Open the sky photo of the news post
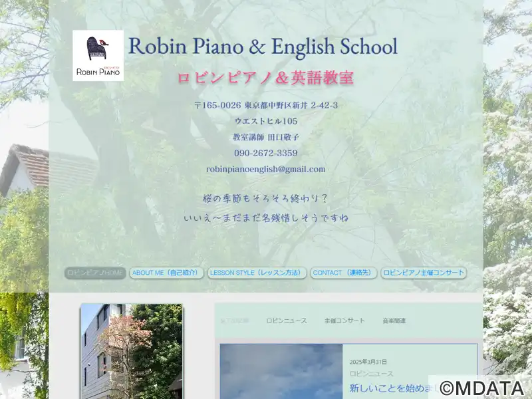Viewport: 532px width, 399px height. (x=281, y=372)
